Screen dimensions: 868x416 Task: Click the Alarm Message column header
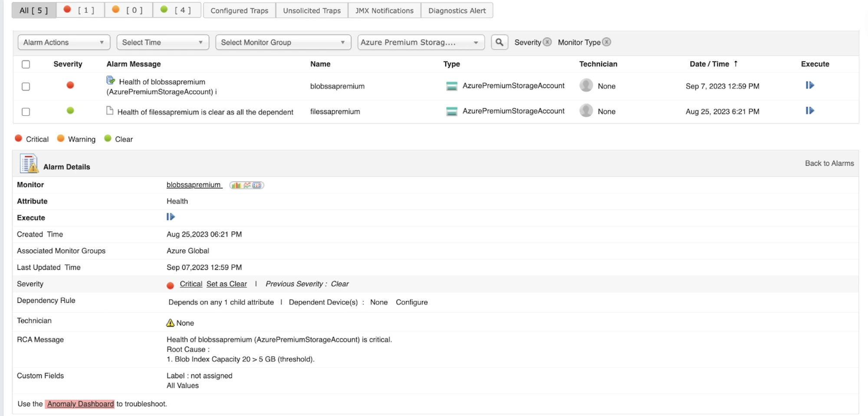click(134, 64)
